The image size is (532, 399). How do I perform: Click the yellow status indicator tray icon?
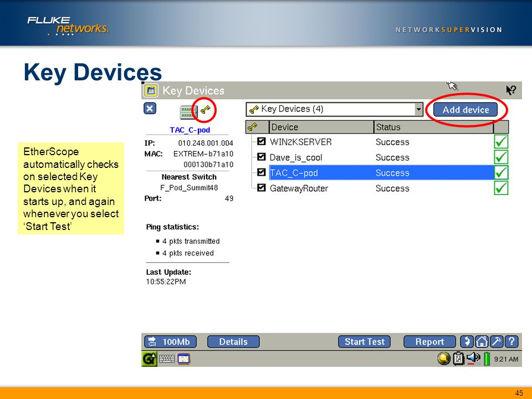(x=443, y=359)
